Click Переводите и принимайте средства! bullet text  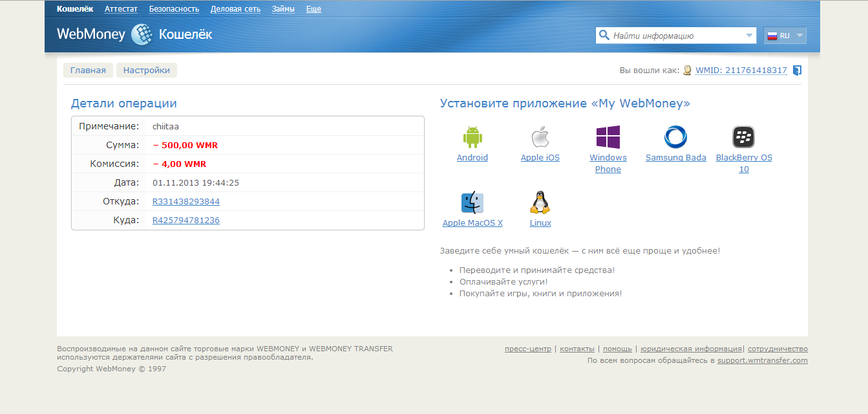537,270
